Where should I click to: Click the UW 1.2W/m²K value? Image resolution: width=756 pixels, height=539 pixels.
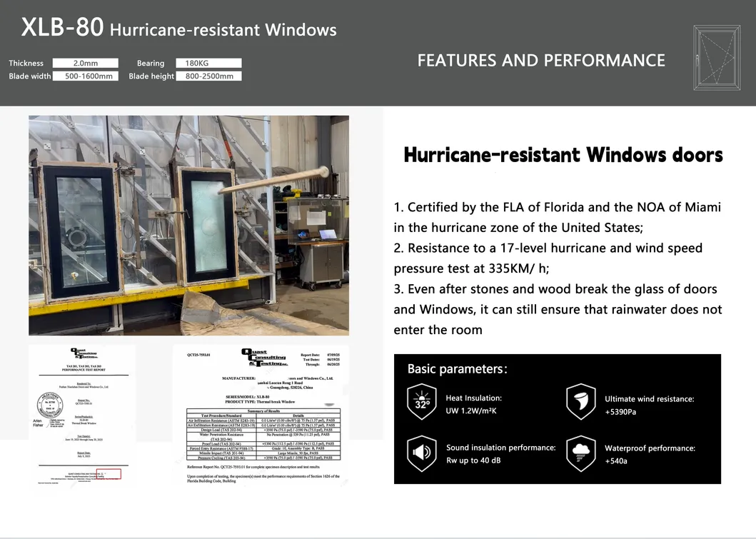click(471, 410)
